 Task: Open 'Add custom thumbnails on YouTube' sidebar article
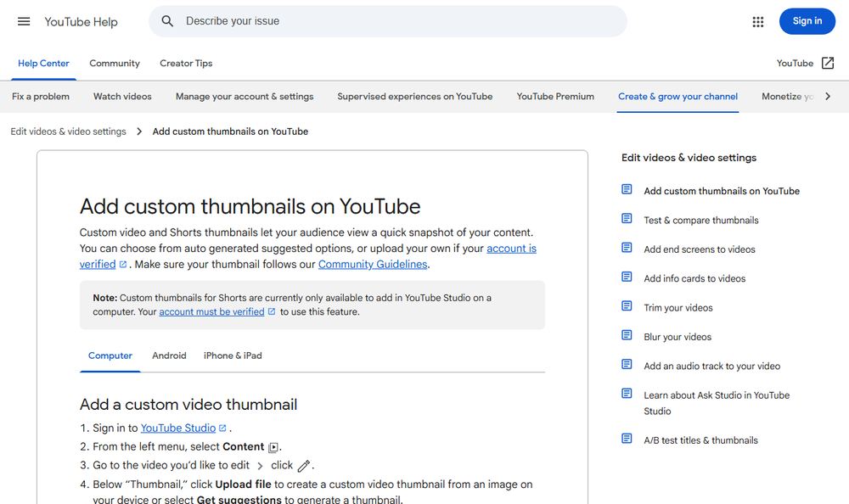(x=722, y=191)
